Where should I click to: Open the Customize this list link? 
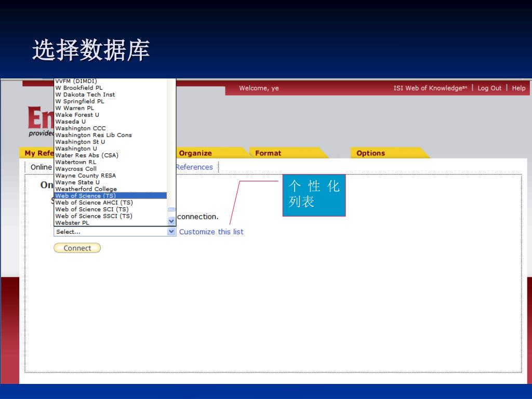[x=211, y=232]
